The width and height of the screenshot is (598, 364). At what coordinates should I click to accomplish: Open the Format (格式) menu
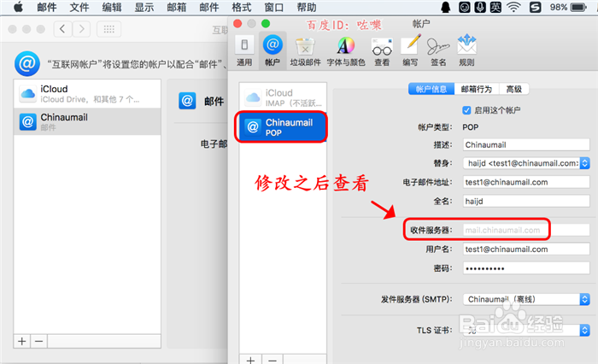[x=242, y=7]
